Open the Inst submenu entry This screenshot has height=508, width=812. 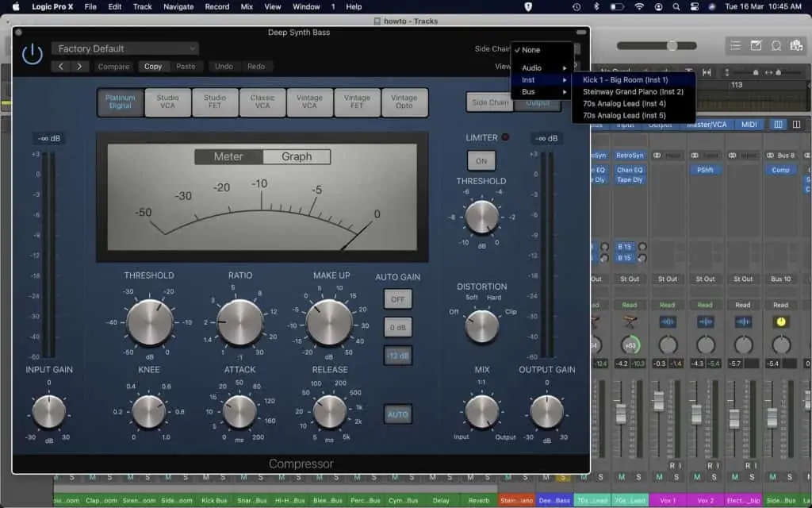click(x=542, y=80)
